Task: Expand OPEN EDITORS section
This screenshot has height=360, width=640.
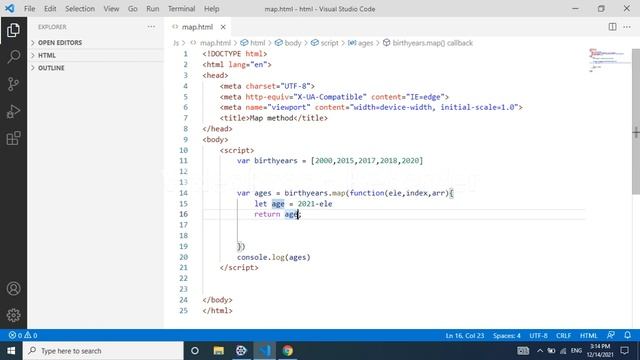Action: (96, 42)
